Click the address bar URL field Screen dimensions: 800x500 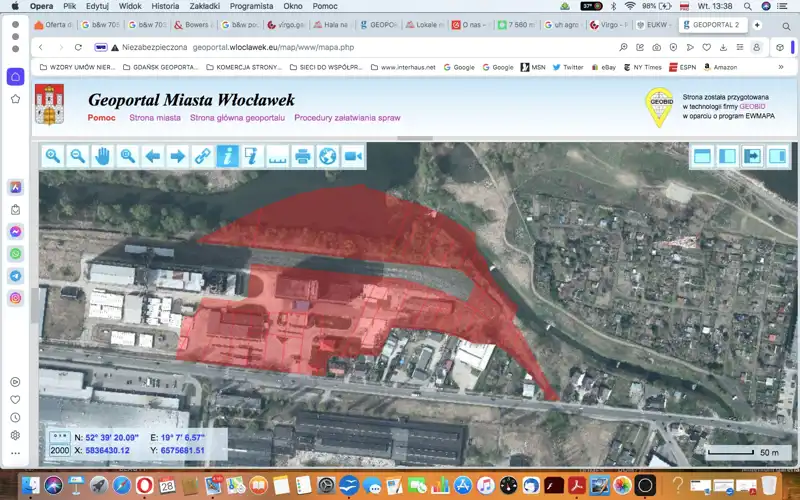[x=300, y=46]
